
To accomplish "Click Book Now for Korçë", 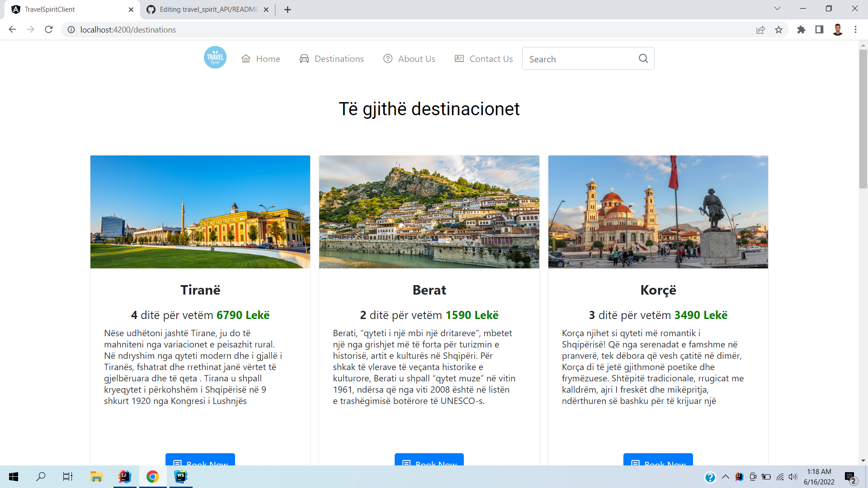I will click(x=658, y=460).
